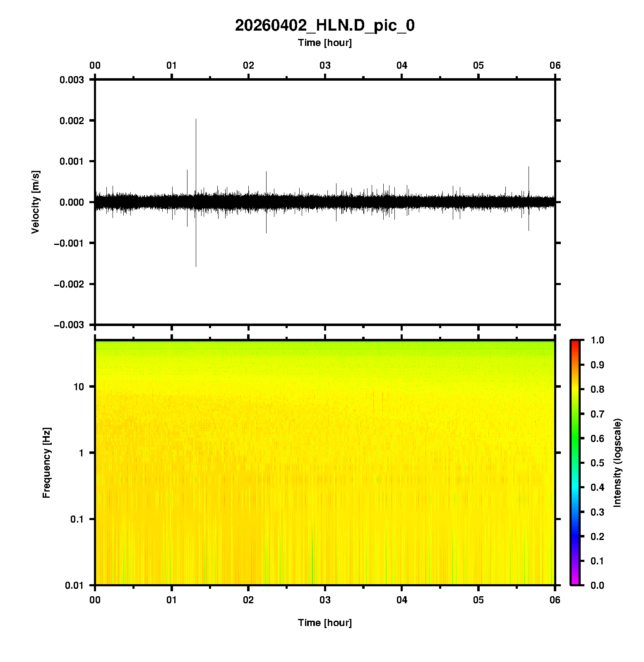Click the top Time [hour] axis label
This screenshot has width=644, height=662.
[x=324, y=43]
